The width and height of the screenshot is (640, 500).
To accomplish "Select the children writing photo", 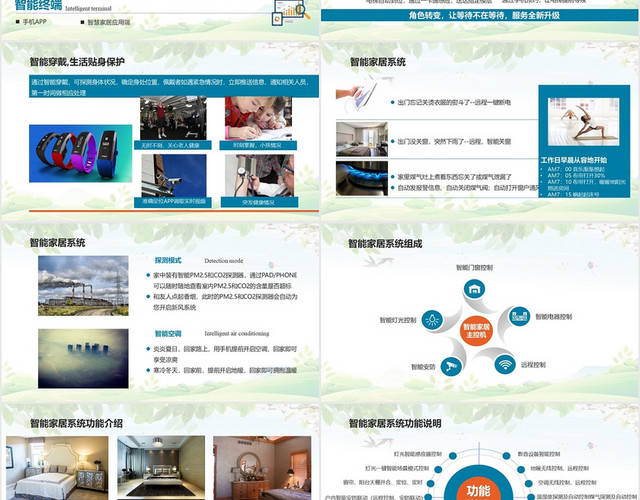I will pyautogui.click(x=258, y=118).
